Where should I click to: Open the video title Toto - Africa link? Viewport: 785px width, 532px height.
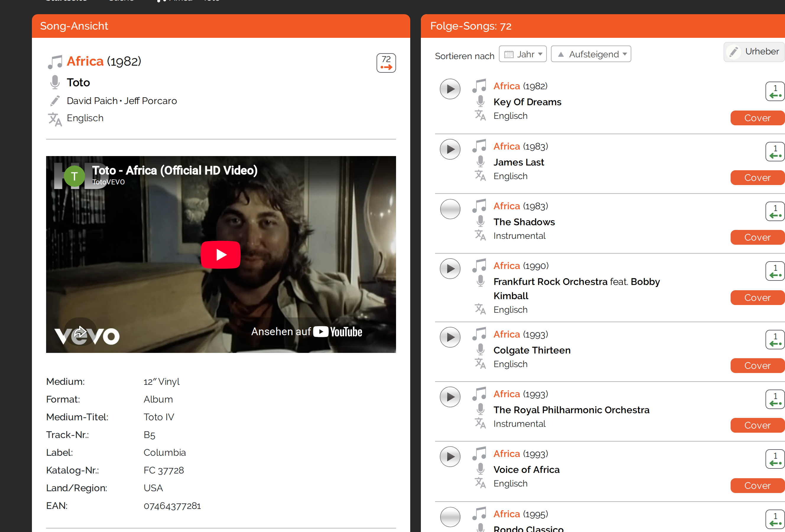click(175, 171)
